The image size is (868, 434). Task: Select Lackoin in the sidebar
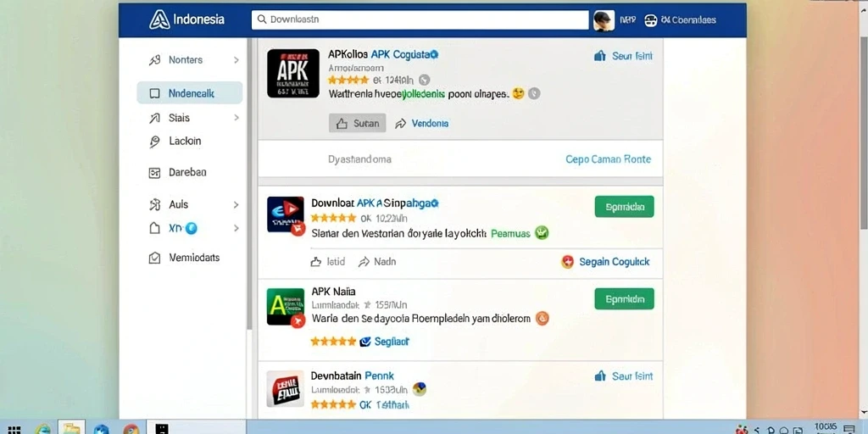pyautogui.click(x=185, y=142)
